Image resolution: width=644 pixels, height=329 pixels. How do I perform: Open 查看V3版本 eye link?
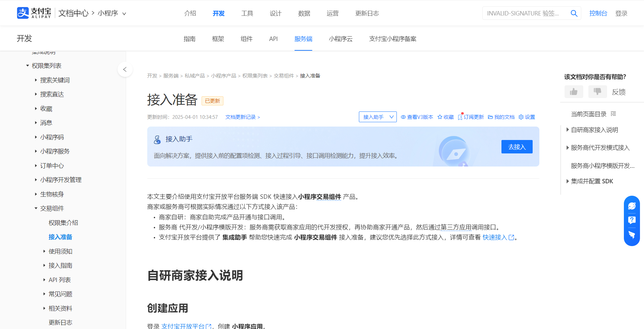pyautogui.click(x=417, y=117)
